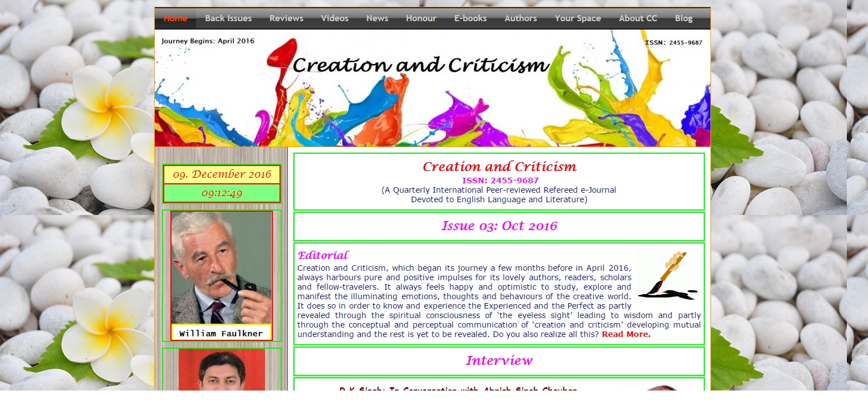Image resolution: width=868 pixels, height=410 pixels.
Task: Go to the Authors page
Action: [521, 18]
